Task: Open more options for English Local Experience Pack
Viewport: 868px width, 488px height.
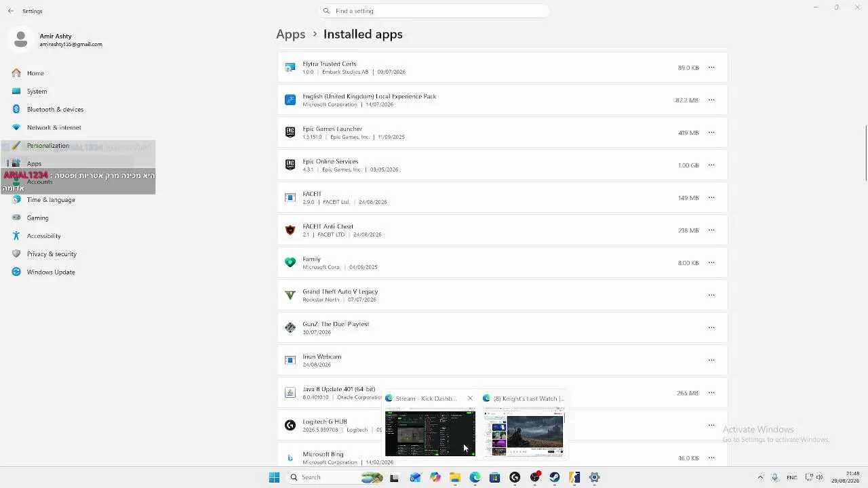Action: pos(711,100)
